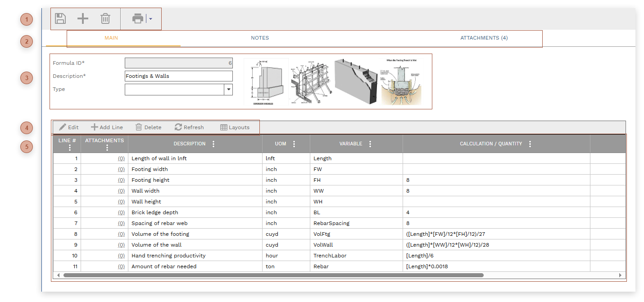Refresh the formula lines grid
The height and width of the screenshot is (302, 644).
(x=190, y=127)
